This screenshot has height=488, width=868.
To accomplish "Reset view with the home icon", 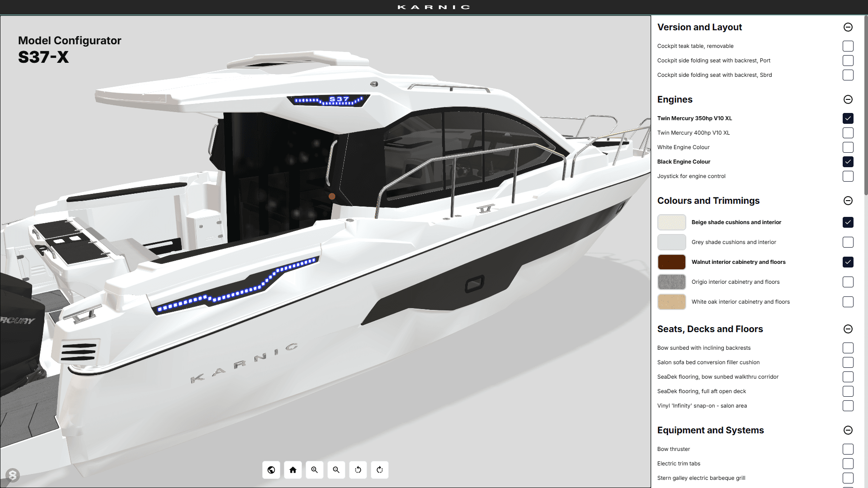I will click(x=293, y=470).
